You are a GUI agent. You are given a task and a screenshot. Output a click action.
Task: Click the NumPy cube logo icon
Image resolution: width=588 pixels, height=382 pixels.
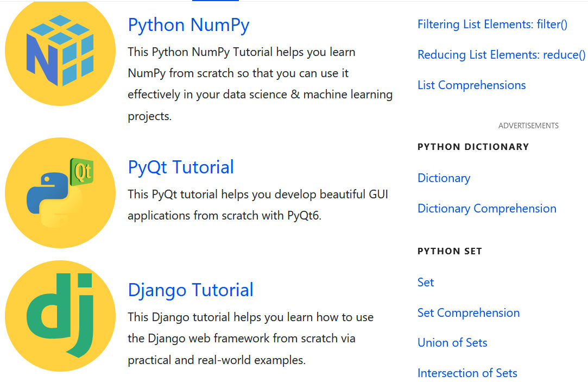click(x=60, y=51)
